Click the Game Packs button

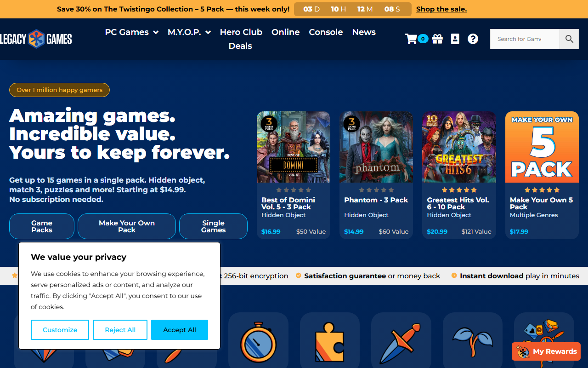42,226
